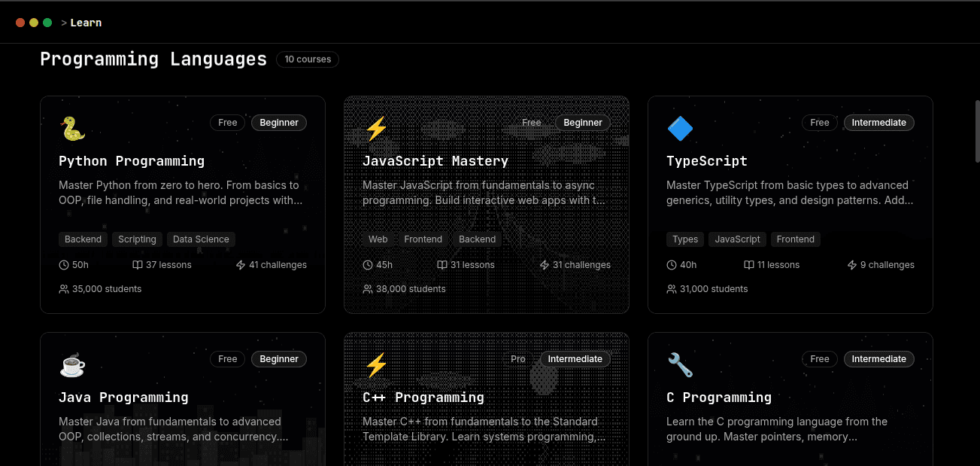This screenshot has width=980, height=466.
Task: Open the Learn breadcrumb menu item
Action: click(86, 23)
